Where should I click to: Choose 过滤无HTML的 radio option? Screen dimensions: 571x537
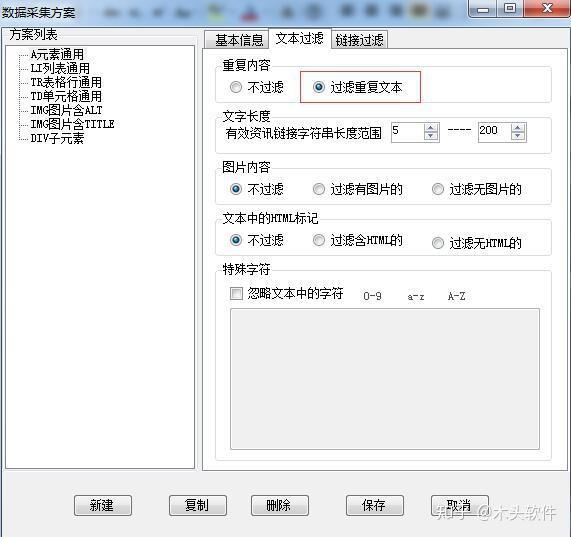tap(476, 243)
